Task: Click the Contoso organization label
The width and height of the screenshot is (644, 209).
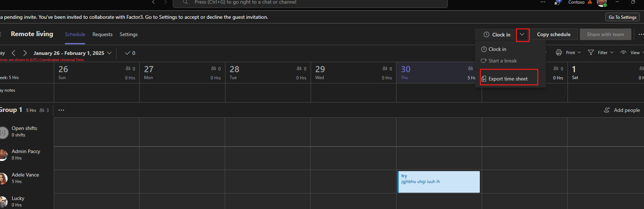Action: point(576,2)
